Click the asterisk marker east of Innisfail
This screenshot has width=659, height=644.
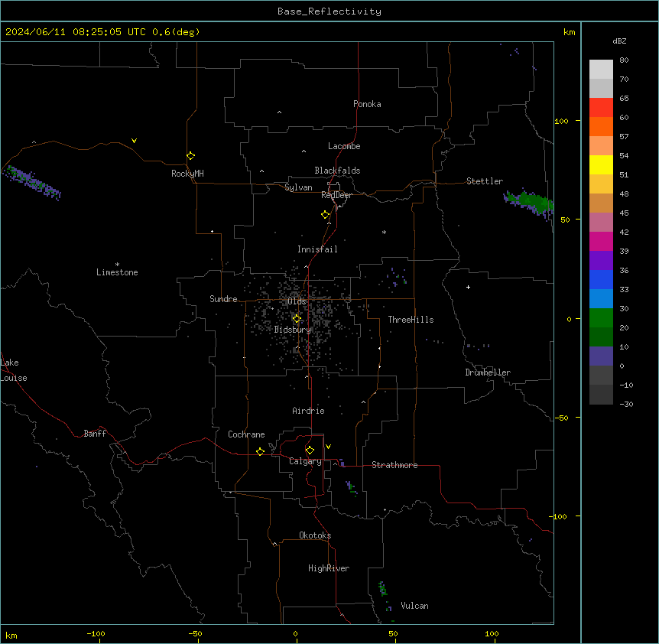[384, 232]
